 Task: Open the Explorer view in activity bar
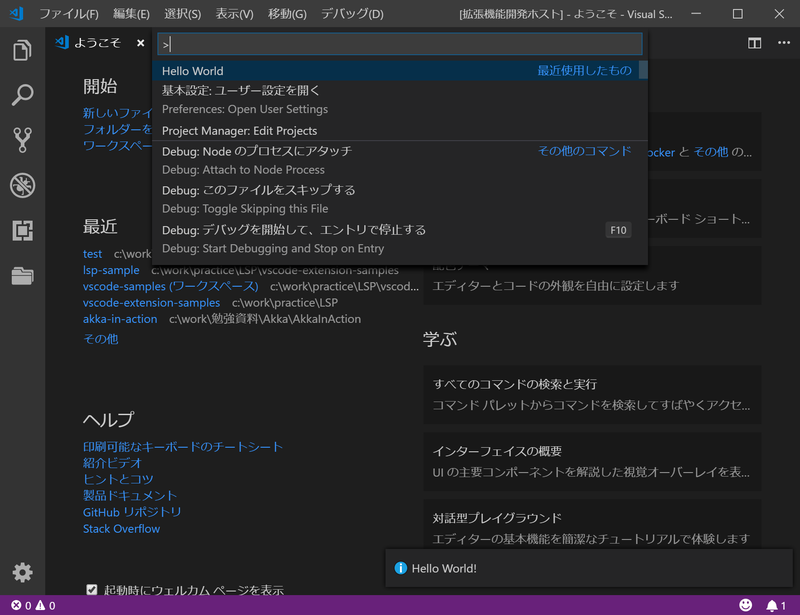point(22,50)
